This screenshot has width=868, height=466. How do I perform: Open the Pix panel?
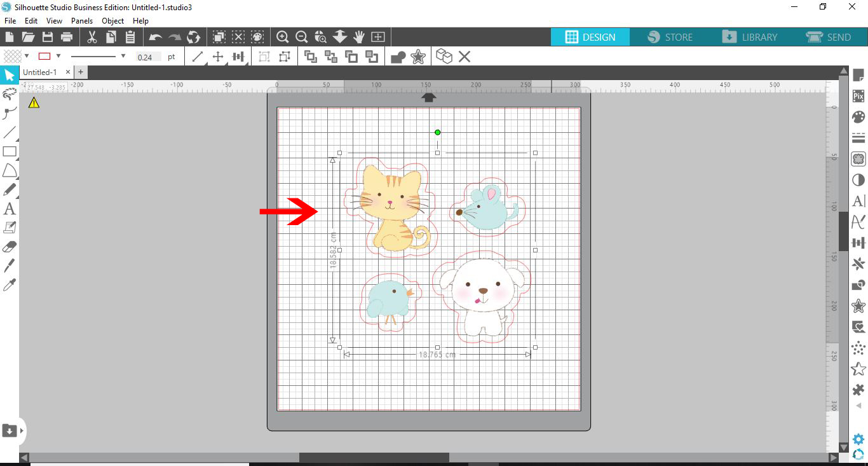(858, 96)
